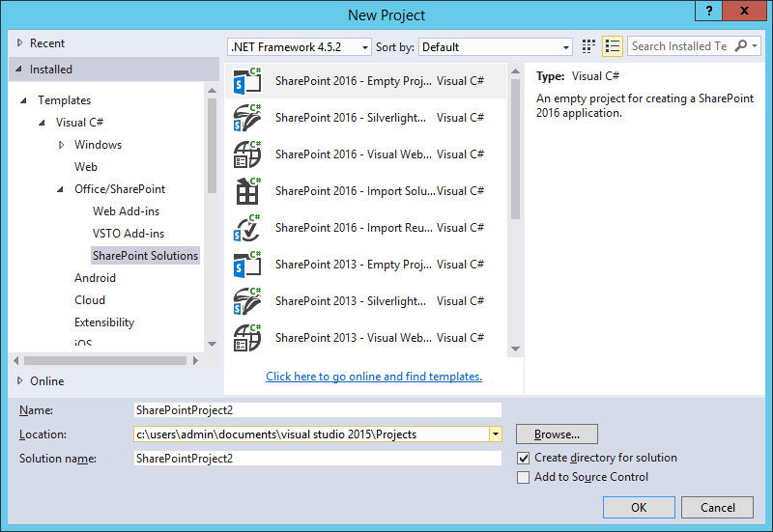Image resolution: width=773 pixels, height=532 pixels.
Task: Expand the Online section
Action: pos(19,380)
